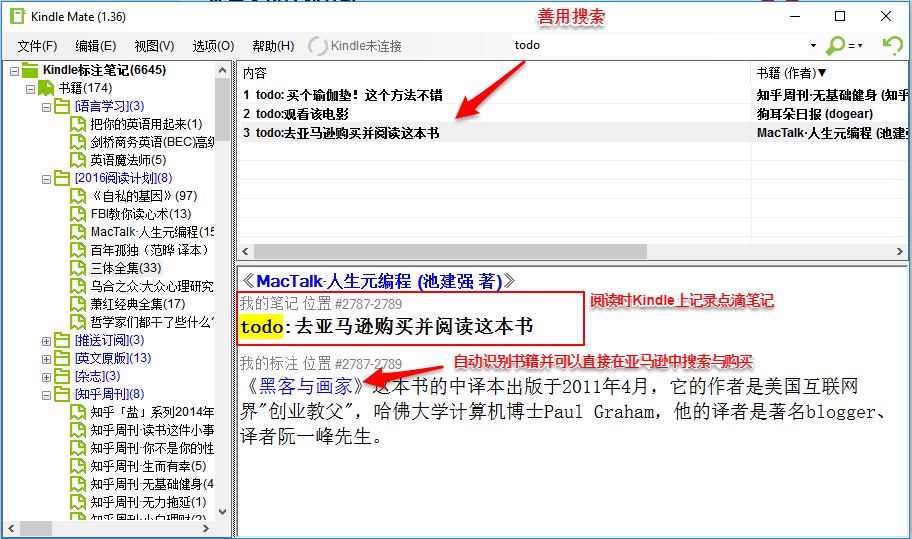Click the book icon beside 把你的英语用起来(1)
Image resolution: width=912 pixels, height=539 pixels.
click(x=77, y=124)
